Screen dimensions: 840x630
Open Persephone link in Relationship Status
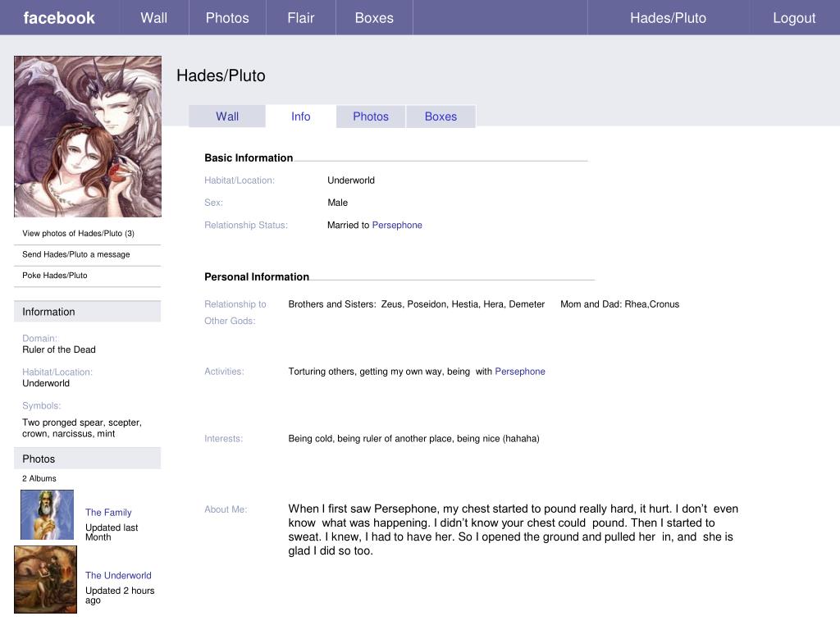(x=397, y=225)
